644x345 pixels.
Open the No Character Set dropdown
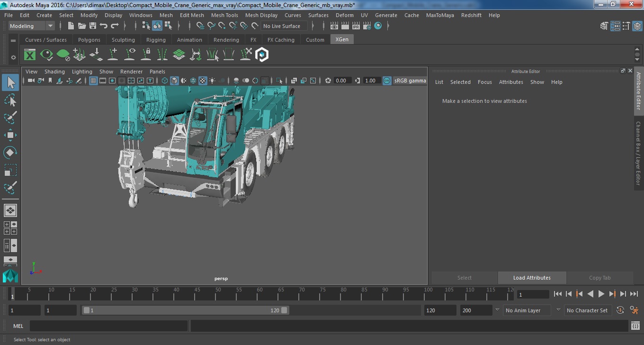pyautogui.click(x=588, y=310)
